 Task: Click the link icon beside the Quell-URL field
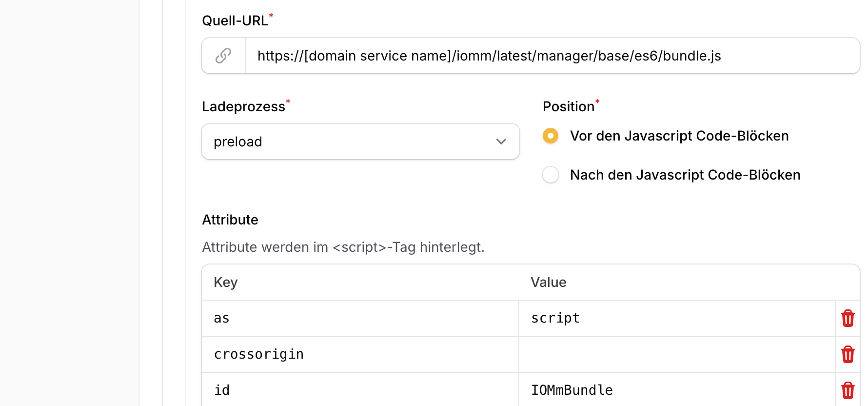223,56
